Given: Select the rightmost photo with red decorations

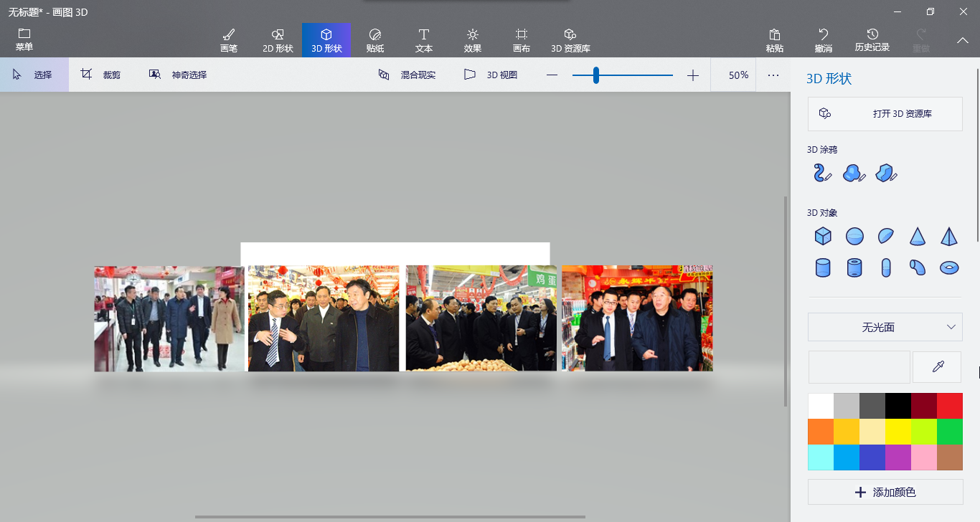Looking at the screenshot, I should (x=637, y=318).
